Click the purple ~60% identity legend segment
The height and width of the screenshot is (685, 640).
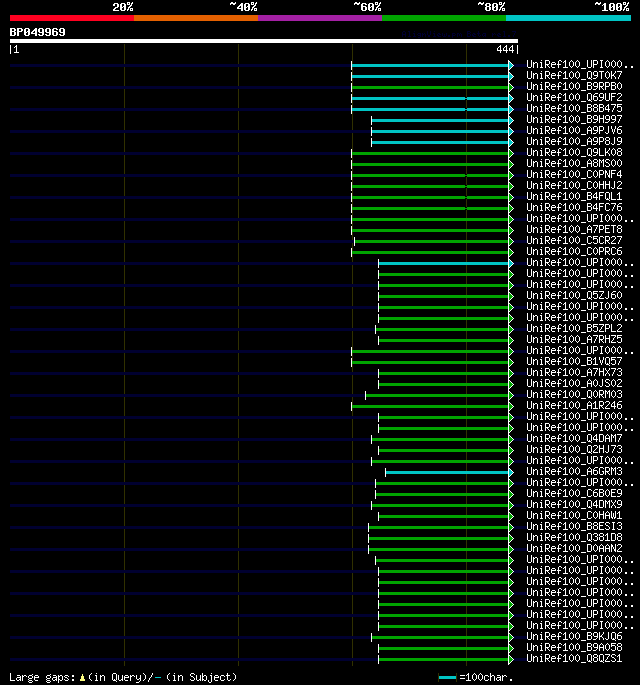(320, 18)
